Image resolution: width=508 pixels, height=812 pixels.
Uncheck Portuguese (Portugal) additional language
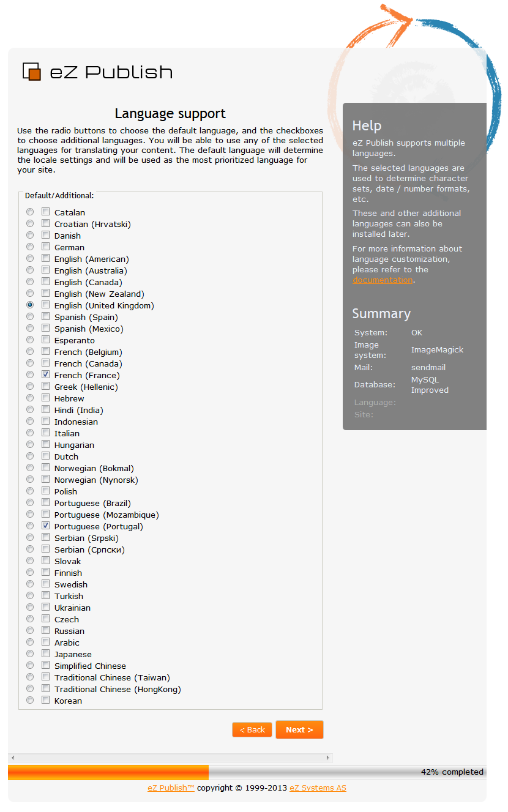45,526
